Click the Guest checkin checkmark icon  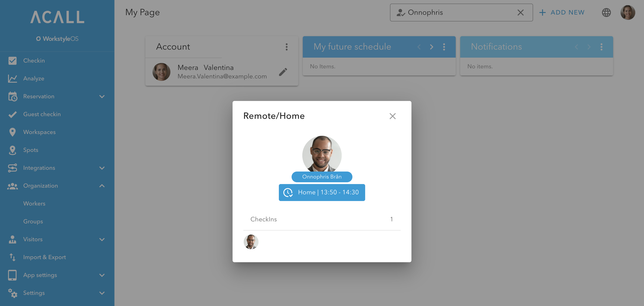tap(13, 114)
